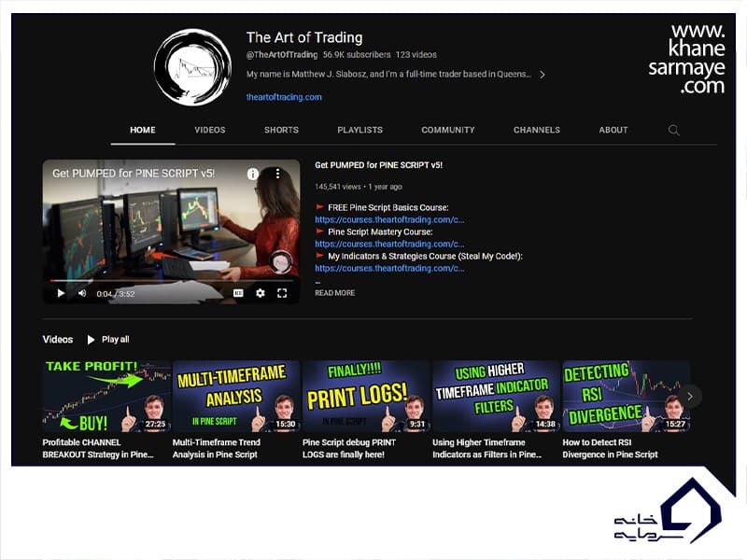Screen dimensions: 747x560
Task: Click title Profitable CHANNEL BREAKOUT Strategy
Action: click(x=98, y=449)
